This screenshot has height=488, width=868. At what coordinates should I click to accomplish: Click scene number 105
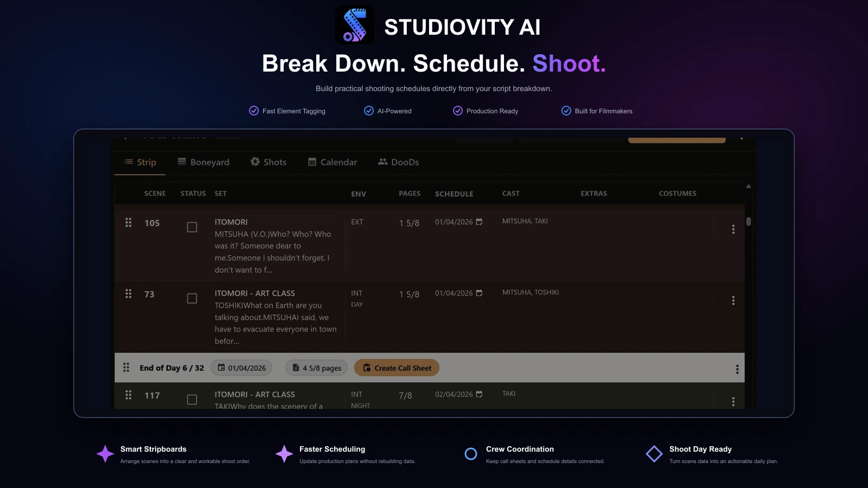[152, 223]
